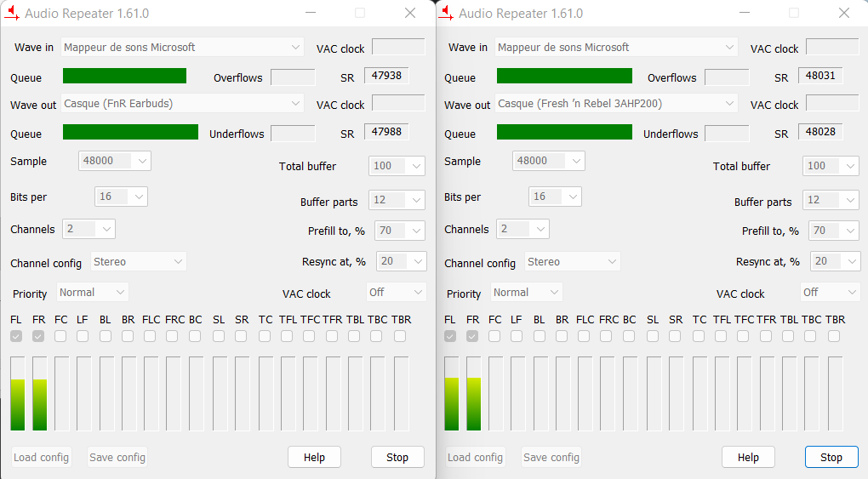
Task: Click the Help button in the 3AHP200 window
Action: [x=748, y=457]
